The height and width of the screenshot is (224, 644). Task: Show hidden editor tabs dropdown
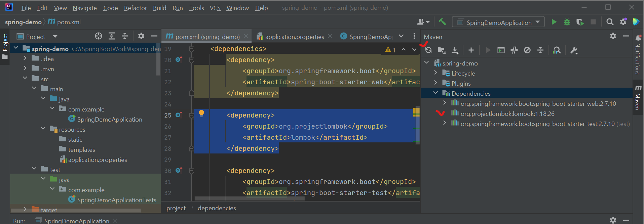(401, 36)
